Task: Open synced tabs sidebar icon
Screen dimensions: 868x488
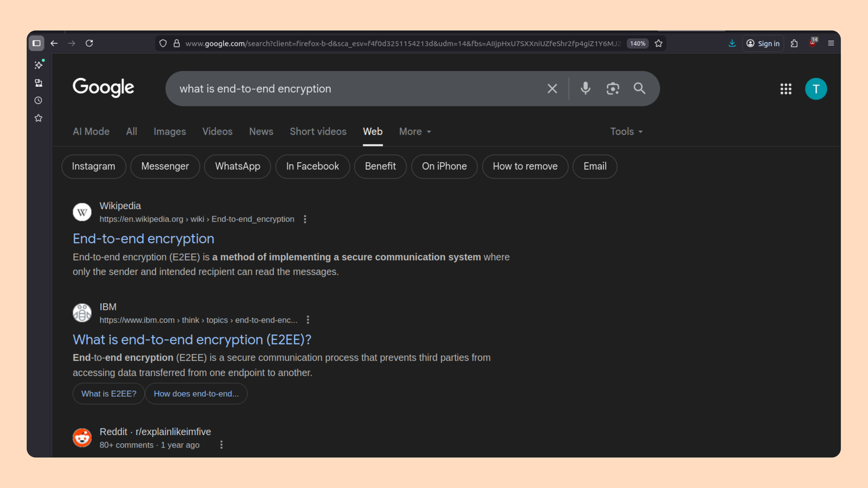Action: pos(39,83)
